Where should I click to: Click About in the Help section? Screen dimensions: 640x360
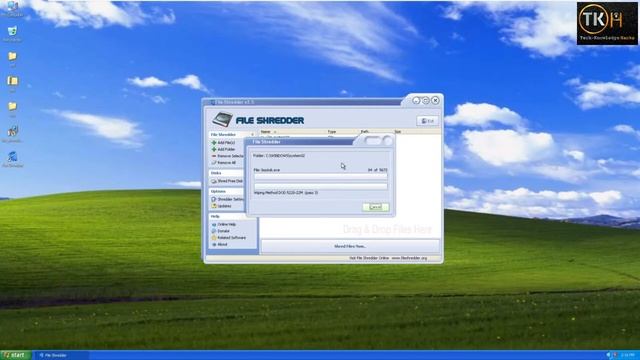click(x=220, y=244)
